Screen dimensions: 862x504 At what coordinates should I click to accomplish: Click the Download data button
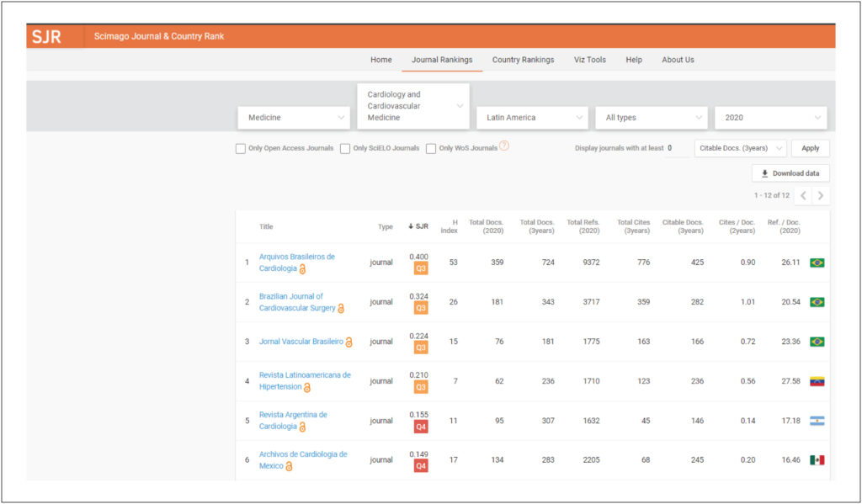(790, 173)
